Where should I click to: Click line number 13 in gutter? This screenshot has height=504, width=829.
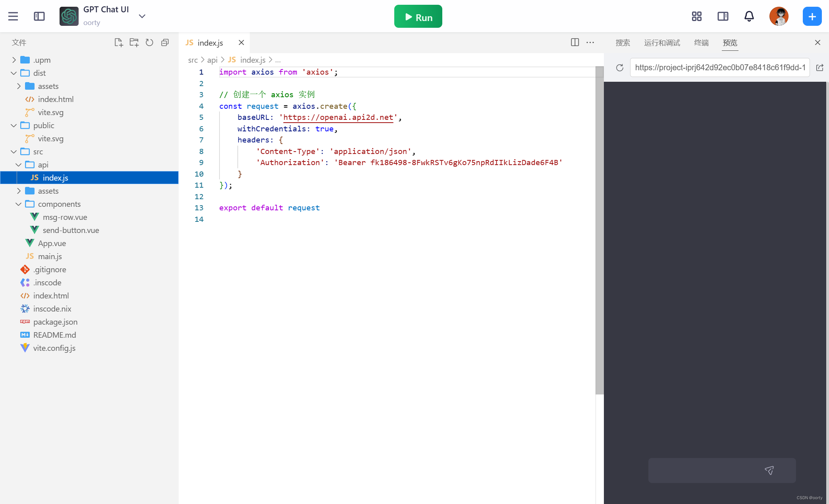click(x=199, y=208)
